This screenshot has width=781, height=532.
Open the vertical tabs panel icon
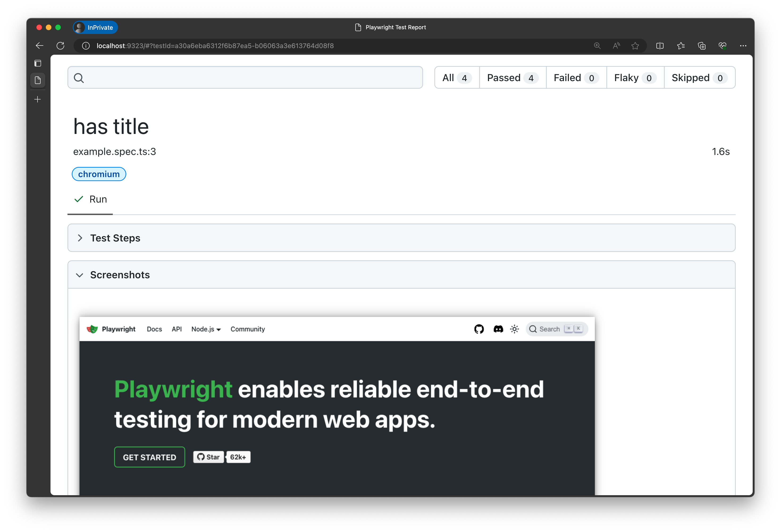pos(38,63)
